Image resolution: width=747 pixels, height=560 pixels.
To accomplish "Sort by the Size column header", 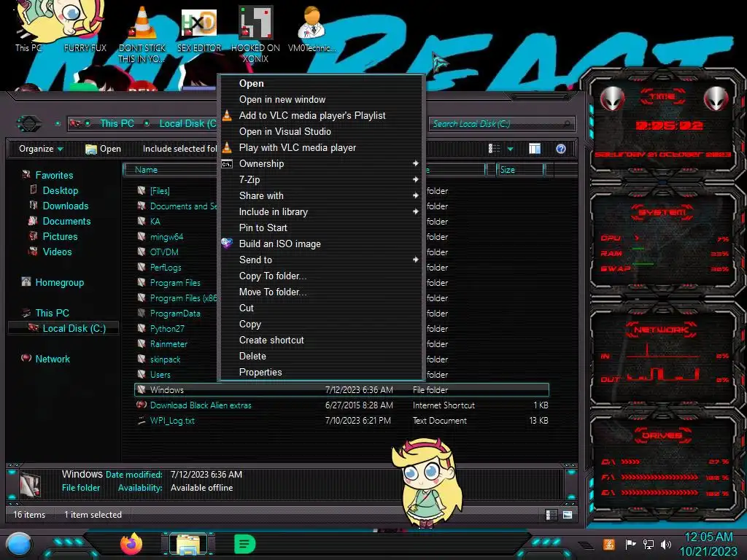I will coord(520,170).
